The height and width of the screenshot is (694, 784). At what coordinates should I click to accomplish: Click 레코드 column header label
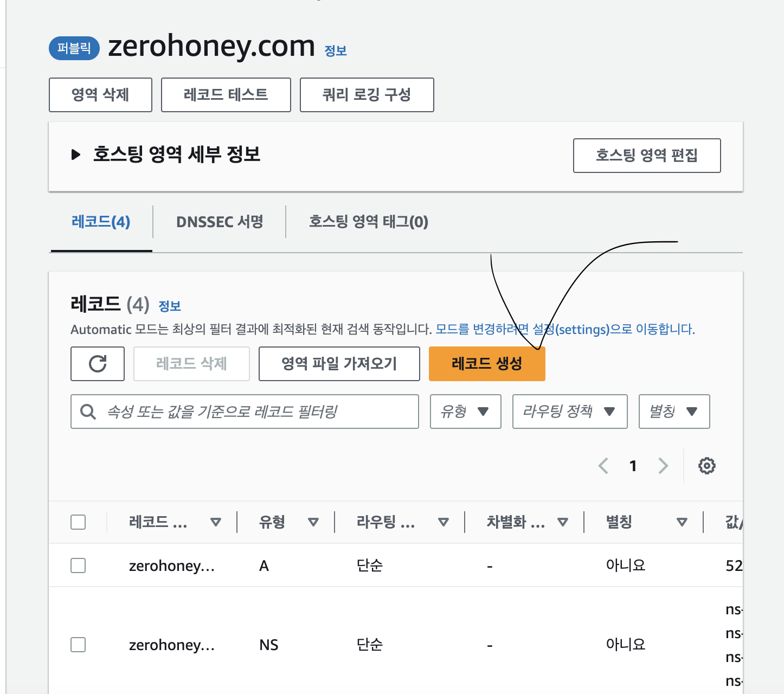pyautogui.click(x=158, y=522)
